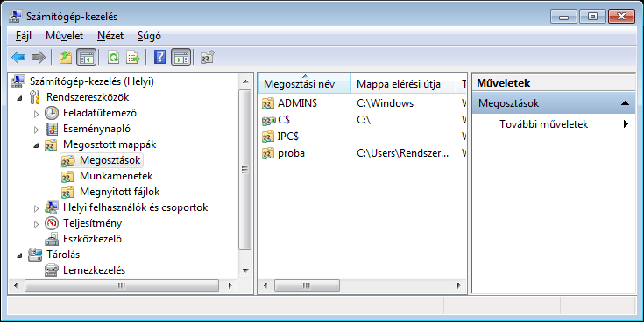Select the proba share
The height and width of the screenshot is (322, 644).
coord(291,153)
